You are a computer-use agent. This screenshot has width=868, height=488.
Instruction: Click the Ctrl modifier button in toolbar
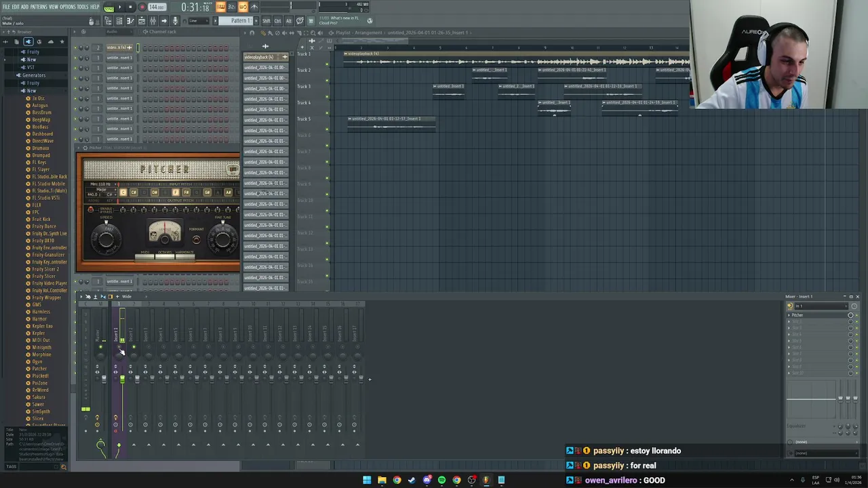coord(277,21)
